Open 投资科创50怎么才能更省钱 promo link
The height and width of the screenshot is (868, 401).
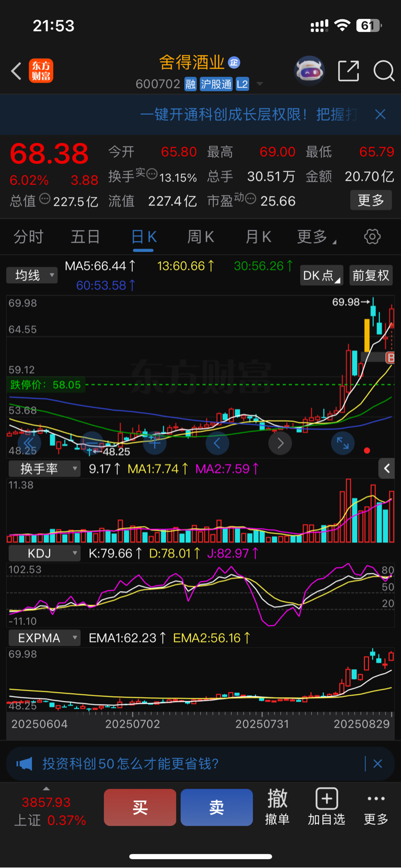point(131,764)
